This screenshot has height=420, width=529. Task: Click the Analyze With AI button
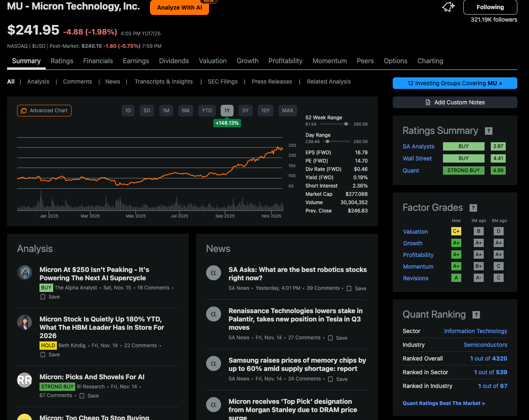(180, 7)
